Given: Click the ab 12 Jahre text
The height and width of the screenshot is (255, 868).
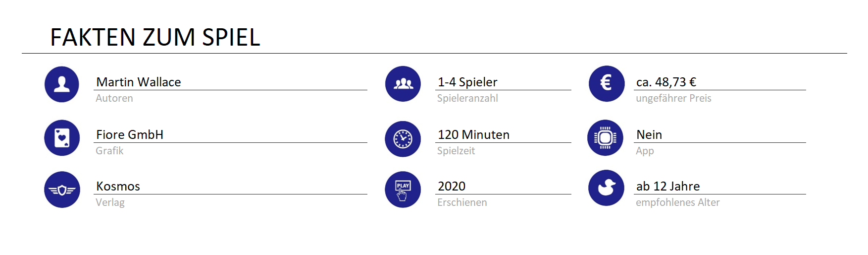Looking at the screenshot, I should (668, 186).
